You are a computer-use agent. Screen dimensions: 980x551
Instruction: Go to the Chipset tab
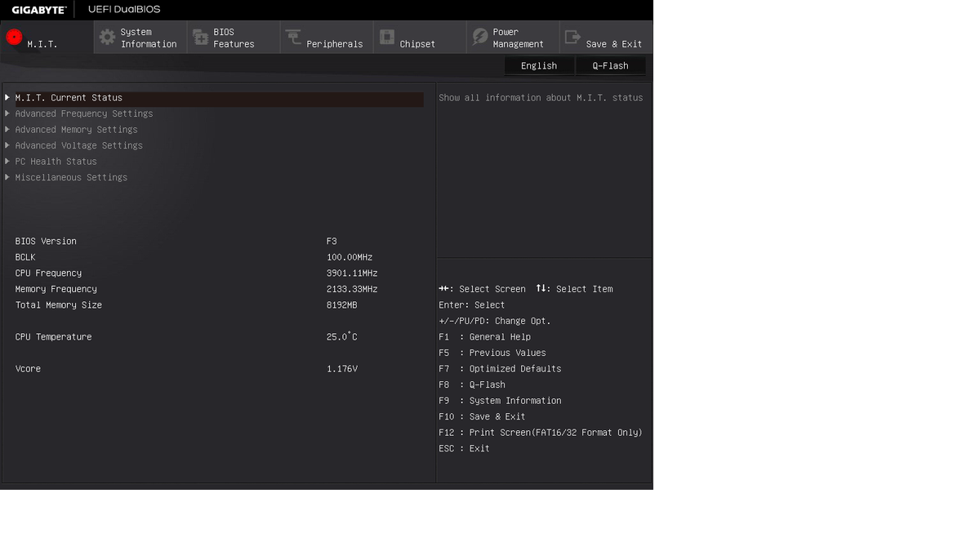[420, 38]
